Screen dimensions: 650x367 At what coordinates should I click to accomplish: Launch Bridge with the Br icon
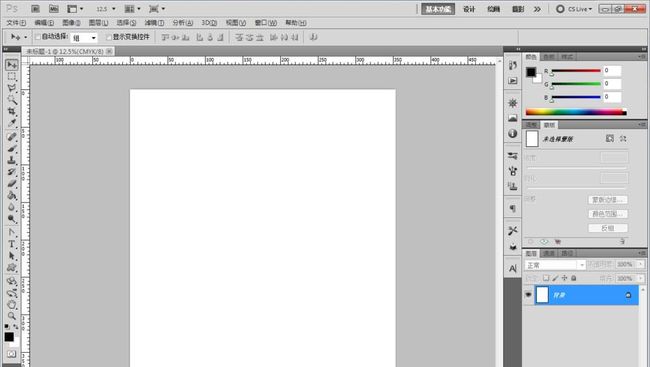point(36,9)
